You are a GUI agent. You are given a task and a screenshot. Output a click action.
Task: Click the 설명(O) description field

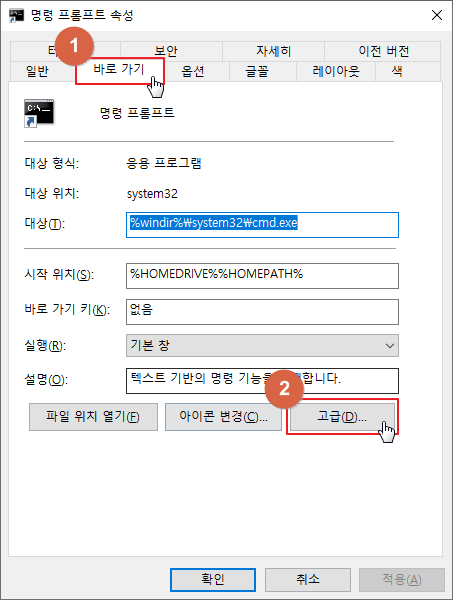click(x=262, y=381)
